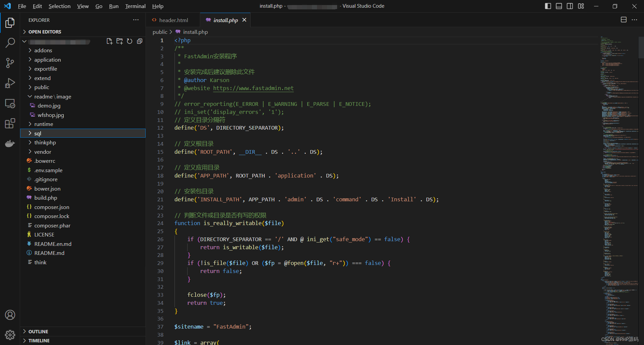This screenshot has height=345, width=644.
Task: Open Remote Explorer view
Action: point(10,103)
